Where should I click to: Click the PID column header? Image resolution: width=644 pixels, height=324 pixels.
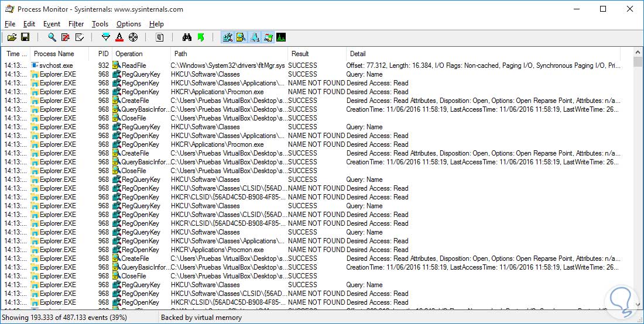[101, 54]
